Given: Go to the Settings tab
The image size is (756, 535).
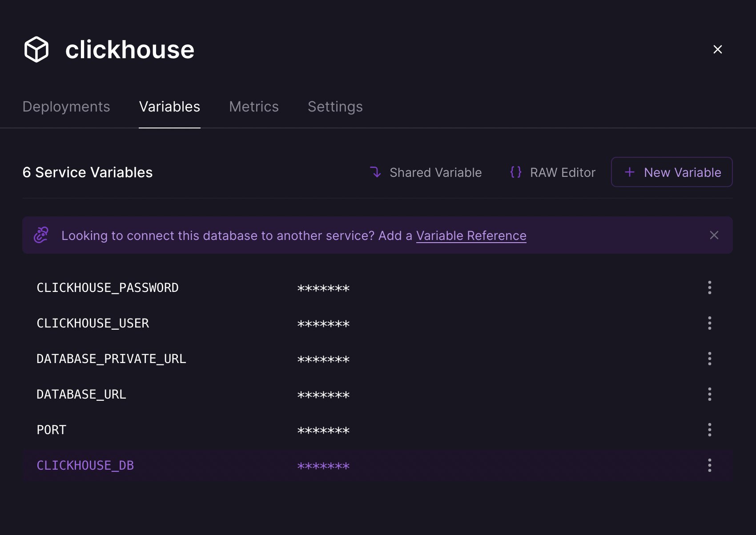Looking at the screenshot, I should 335,107.
